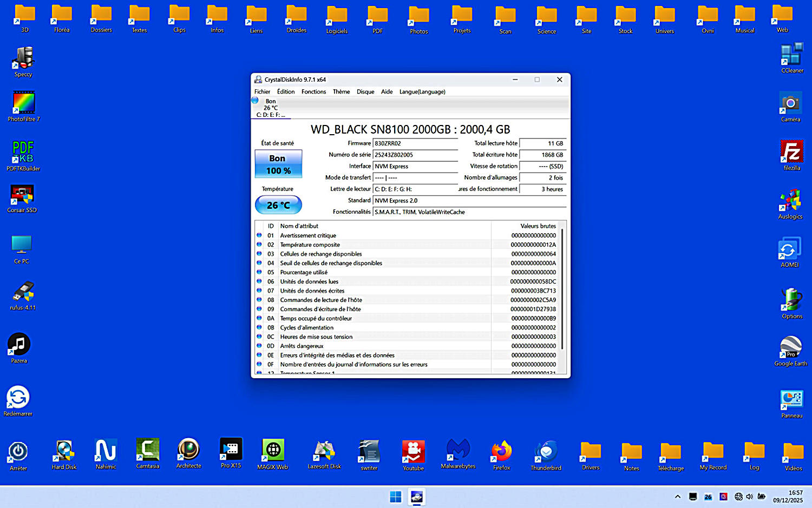Screen dimensions: 812x508
Task: Open the Langue(Language) menu
Action: (x=422, y=92)
